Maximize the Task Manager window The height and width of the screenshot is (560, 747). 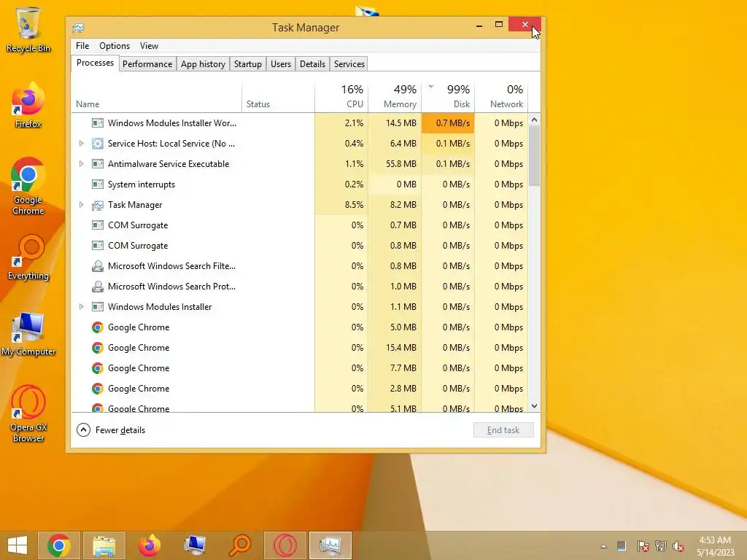coord(499,25)
